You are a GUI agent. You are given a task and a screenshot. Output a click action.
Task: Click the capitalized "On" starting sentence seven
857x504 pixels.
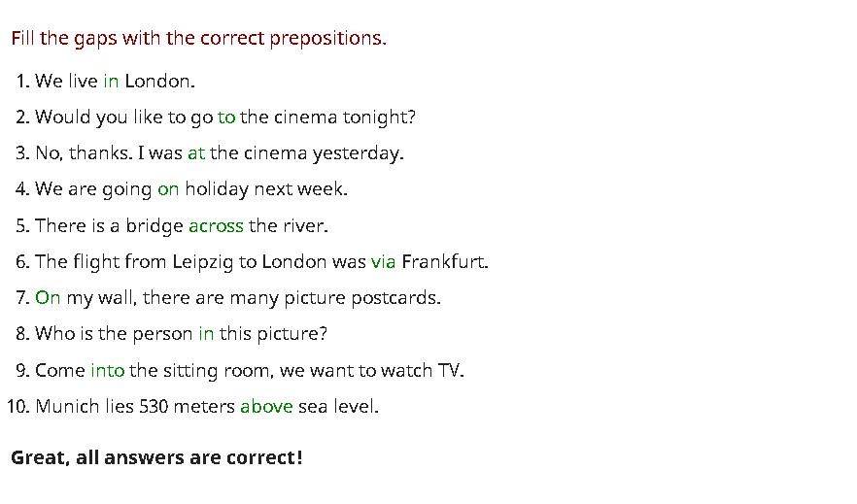coord(48,298)
